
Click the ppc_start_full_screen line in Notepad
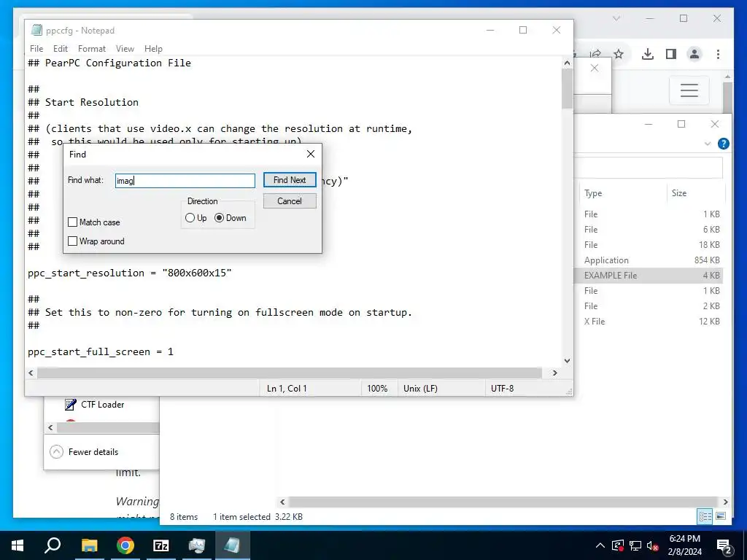pyautogui.click(x=101, y=351)
